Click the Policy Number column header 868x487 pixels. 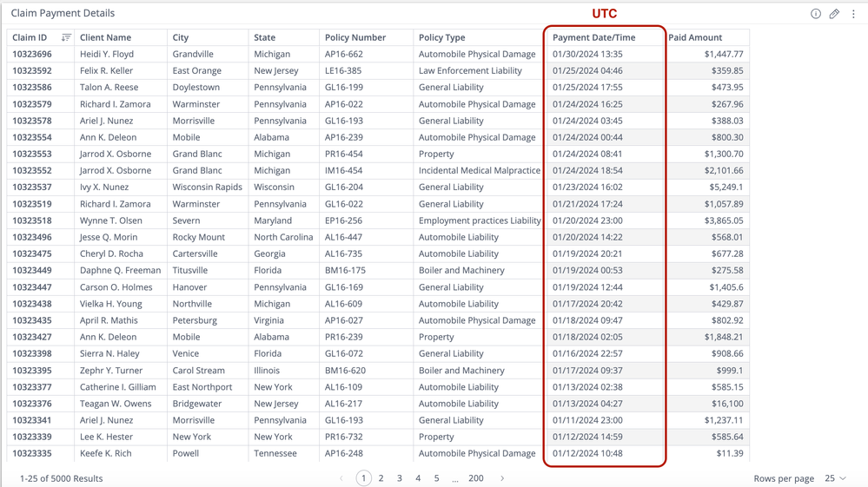[x=354, y=37]
